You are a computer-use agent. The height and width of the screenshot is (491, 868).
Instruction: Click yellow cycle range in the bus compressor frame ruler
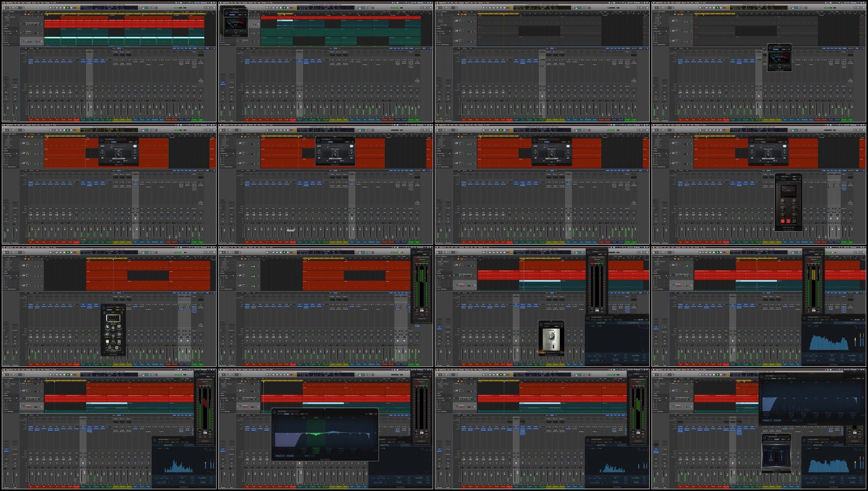[714, 136]
